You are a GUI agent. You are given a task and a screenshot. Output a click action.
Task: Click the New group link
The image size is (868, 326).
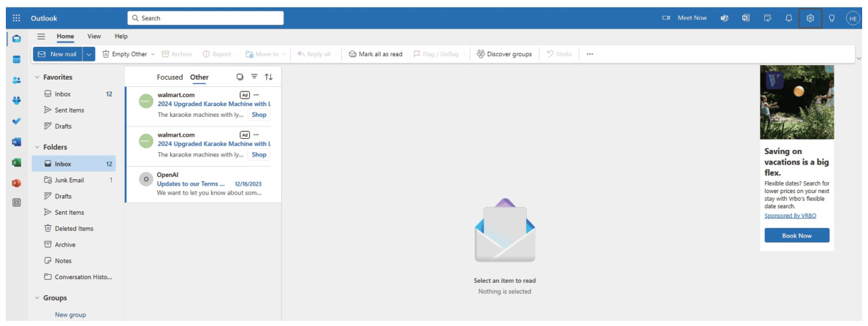(x=70, y=315)
